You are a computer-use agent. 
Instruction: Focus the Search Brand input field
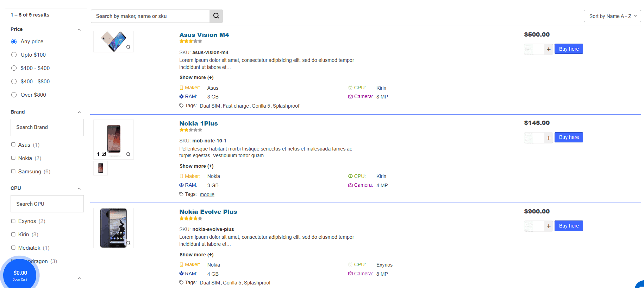click(47, 127)
